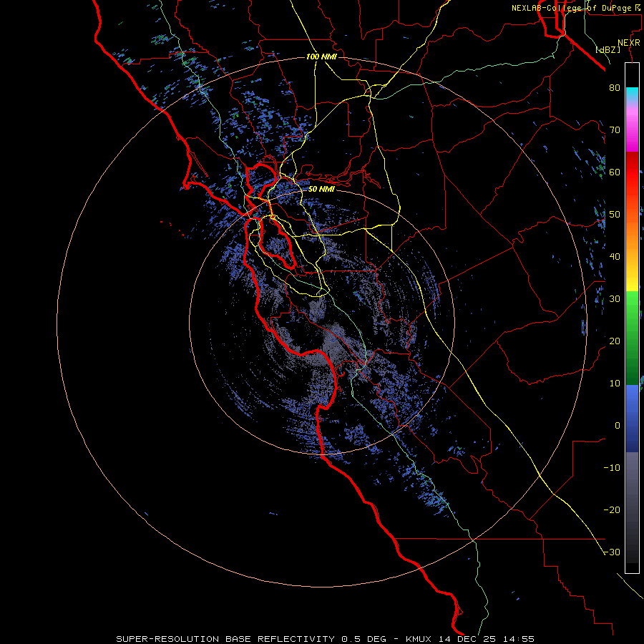
Task: Pick the cyan top segment of the color bar
Action: pyautogui.click(x=632, y=94)
